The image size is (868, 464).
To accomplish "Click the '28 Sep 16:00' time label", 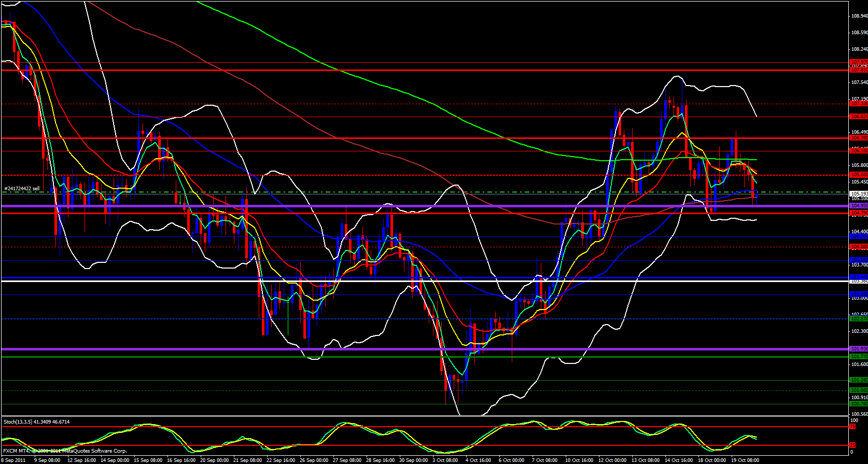I will [381, 460].
